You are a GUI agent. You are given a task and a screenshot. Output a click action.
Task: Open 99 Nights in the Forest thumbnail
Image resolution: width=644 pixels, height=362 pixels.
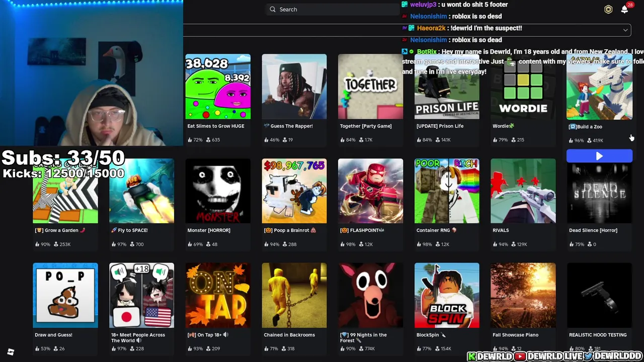370,295
